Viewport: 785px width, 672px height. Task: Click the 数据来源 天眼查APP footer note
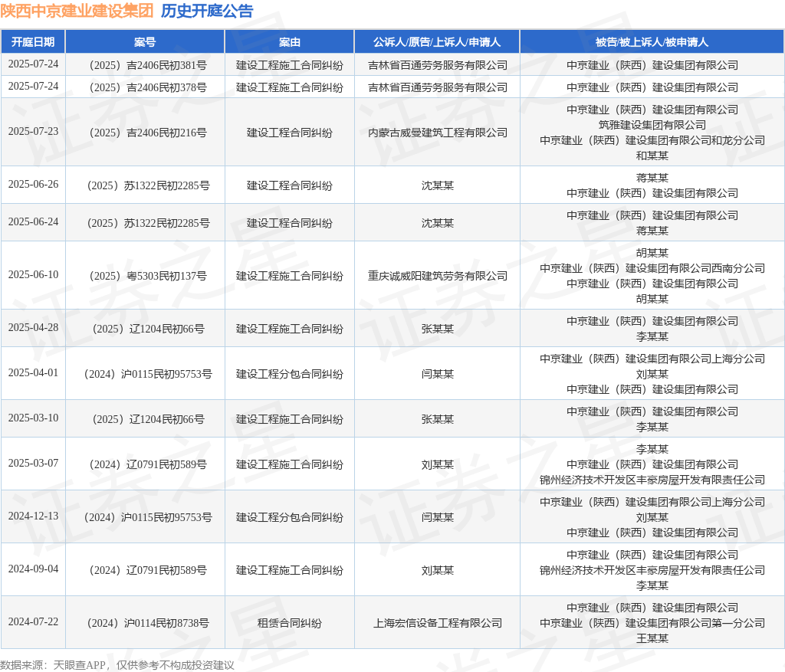117,665
